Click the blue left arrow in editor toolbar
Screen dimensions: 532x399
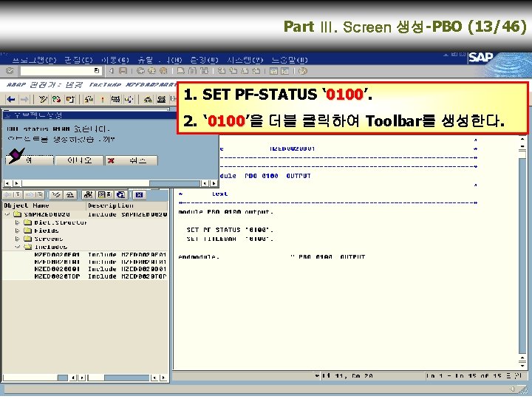tap(11, 100)
